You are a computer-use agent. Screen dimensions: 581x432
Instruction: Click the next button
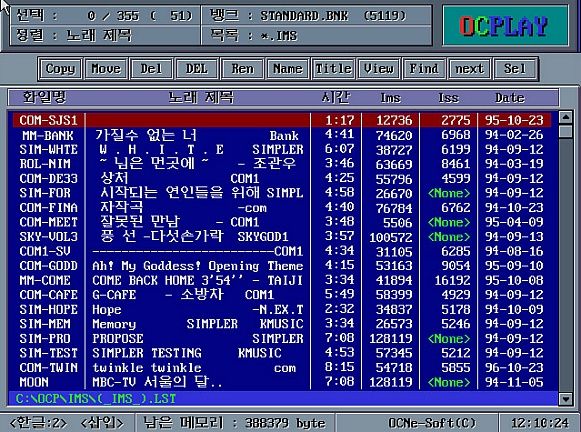pyautogui.click(x=469, y=69)
